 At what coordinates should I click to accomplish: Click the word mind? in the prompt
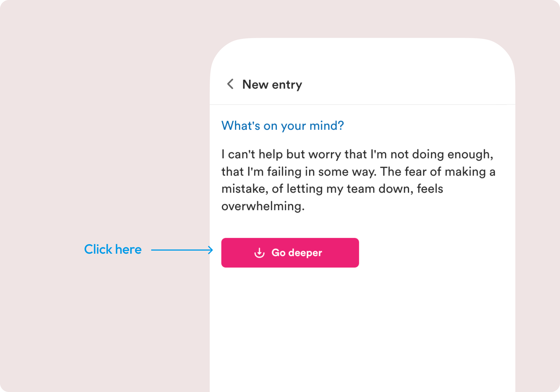click(x=327, y=126)
